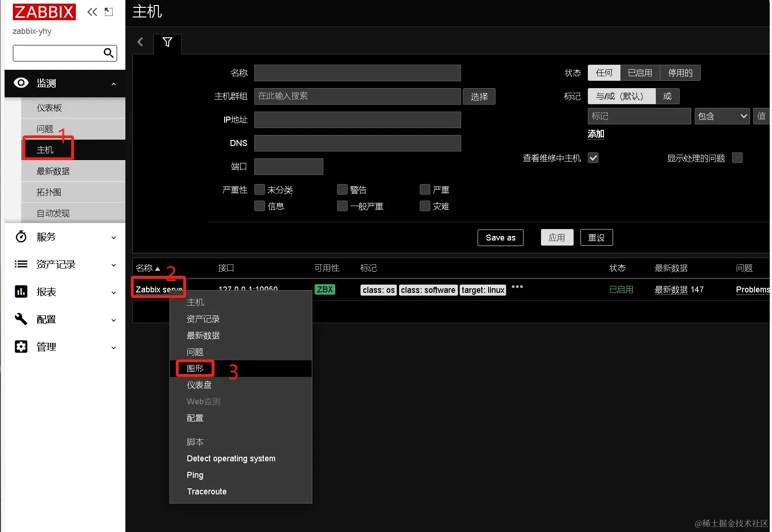The image size is (772, 532).
Task: Check the 信息 severity box
Action: [260, 206]
